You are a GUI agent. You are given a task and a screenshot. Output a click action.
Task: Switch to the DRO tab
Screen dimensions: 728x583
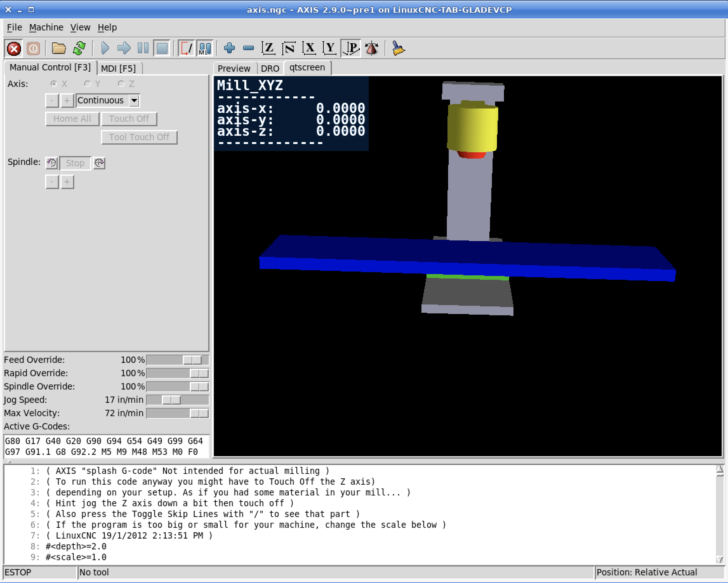tap(270, 69)
